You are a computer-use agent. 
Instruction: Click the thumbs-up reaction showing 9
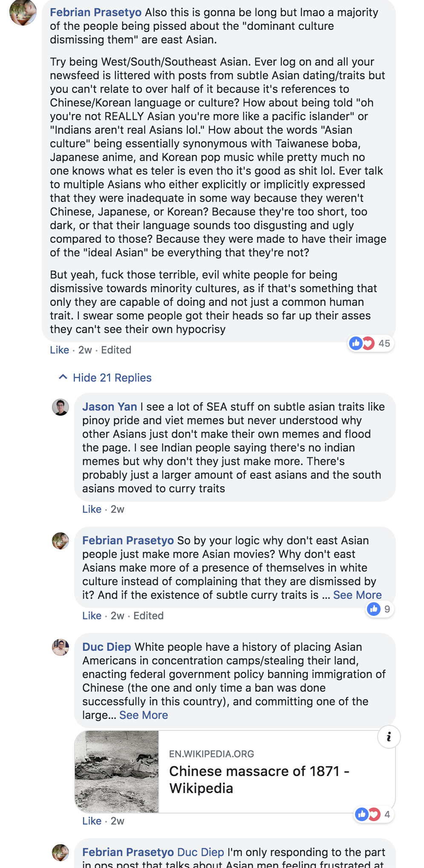(379, 609)
